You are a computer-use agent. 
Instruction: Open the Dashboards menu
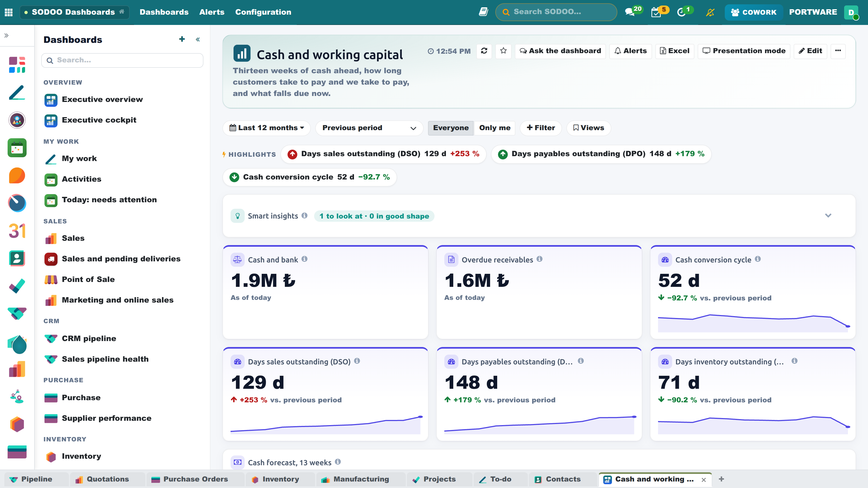tap(164, 12)
